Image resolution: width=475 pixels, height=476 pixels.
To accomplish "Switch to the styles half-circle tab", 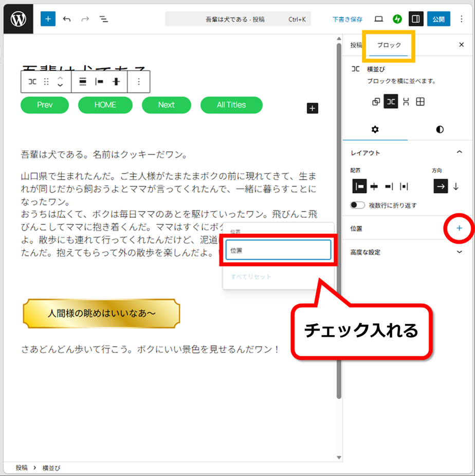I will [x=440, y=130].
